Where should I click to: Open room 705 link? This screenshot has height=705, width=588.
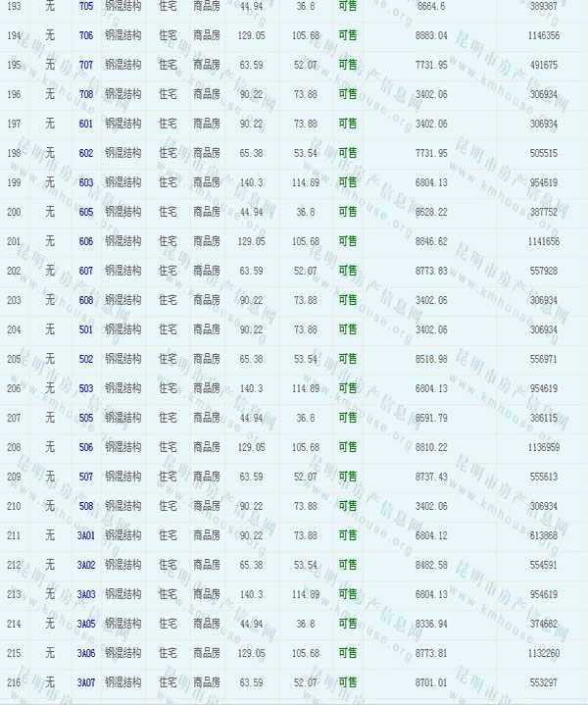[x=85, y=6]
